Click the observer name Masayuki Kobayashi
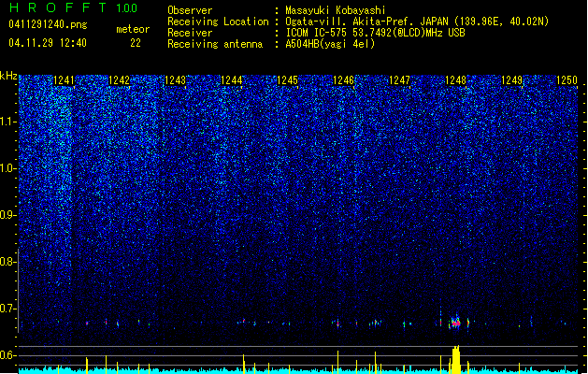The height and width of the screenshot is (374, 588). coord(336,10)
